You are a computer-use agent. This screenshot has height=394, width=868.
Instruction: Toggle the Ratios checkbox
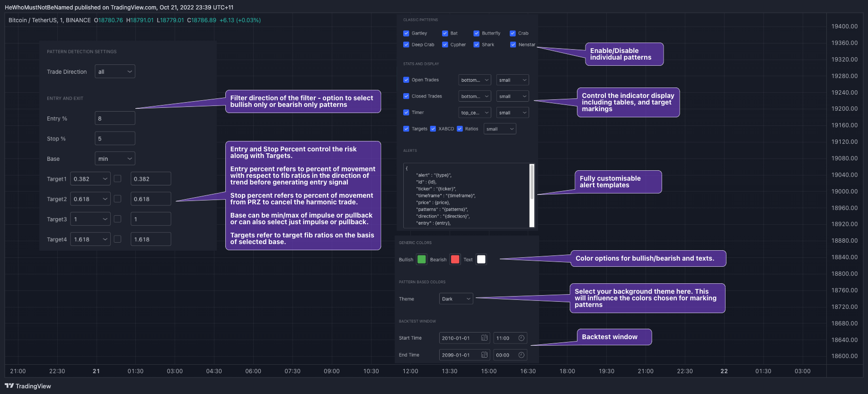460,129
